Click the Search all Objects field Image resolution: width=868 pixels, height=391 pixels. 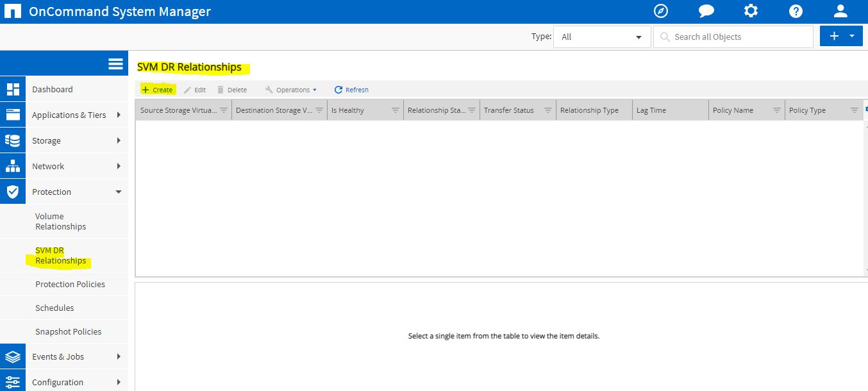click(733, 37)
